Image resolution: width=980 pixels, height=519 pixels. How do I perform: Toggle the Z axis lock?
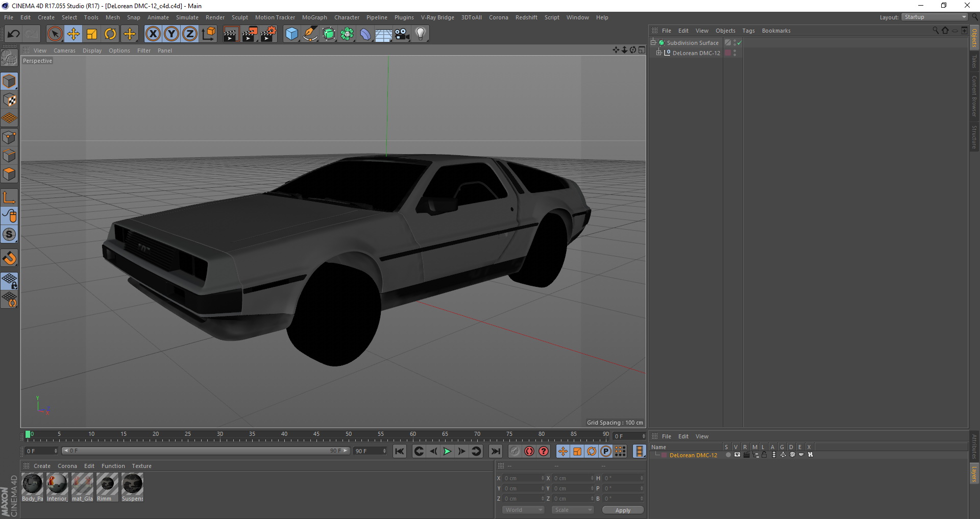pyautogui.click(x=190, y=34)
